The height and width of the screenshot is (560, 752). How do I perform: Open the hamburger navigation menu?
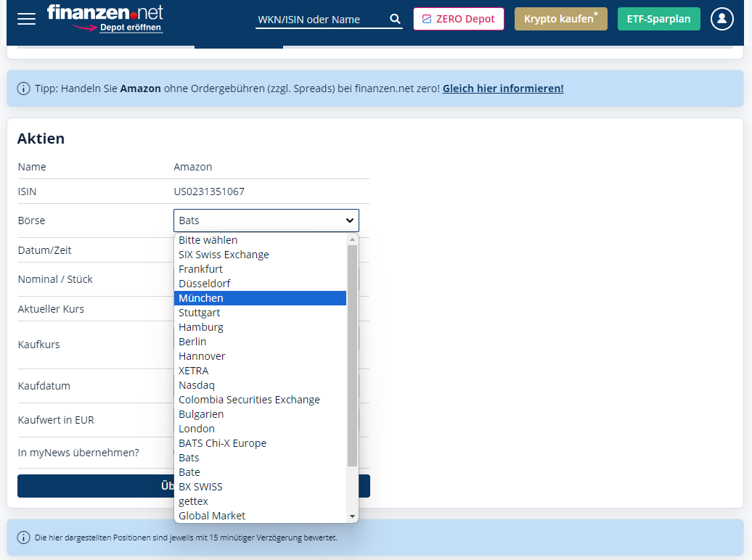(x=26, y=19)
